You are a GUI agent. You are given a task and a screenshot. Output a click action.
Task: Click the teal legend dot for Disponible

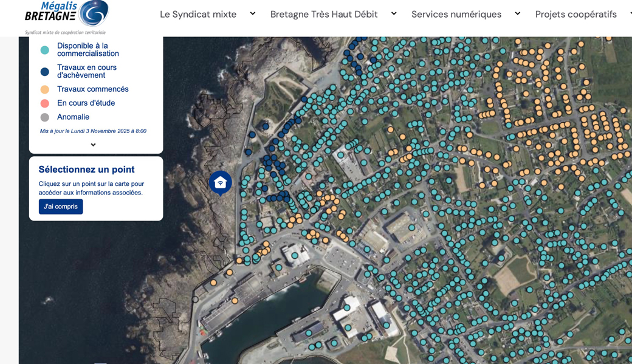pyautogui.click(x=44, y=50)
